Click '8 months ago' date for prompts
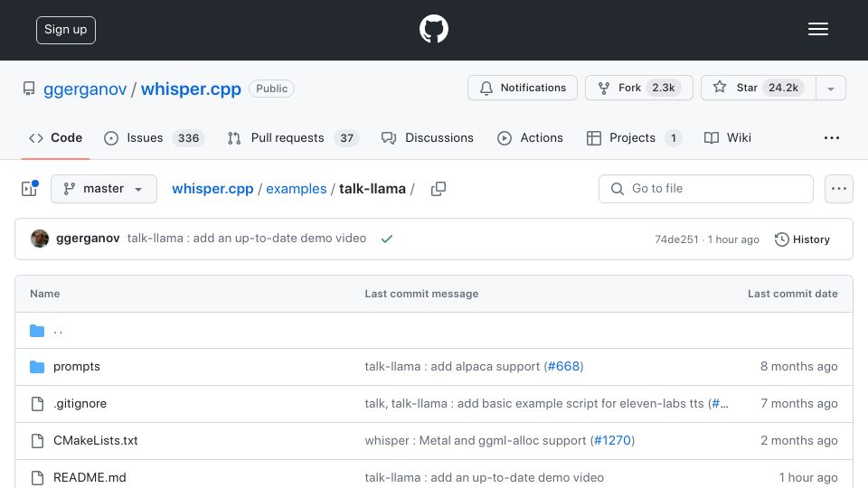This screenshot has height=488, width=868. [798, 366]
